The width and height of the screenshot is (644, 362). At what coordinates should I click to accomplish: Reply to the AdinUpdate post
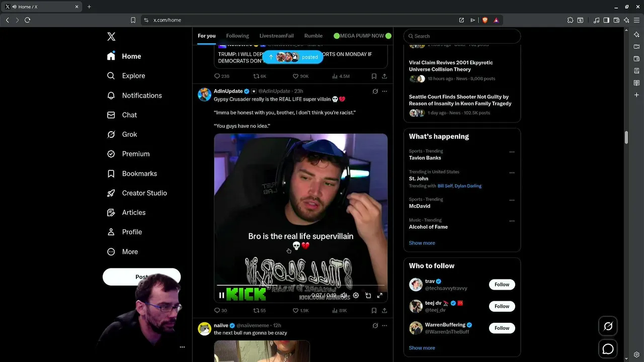tap(220, 311)
